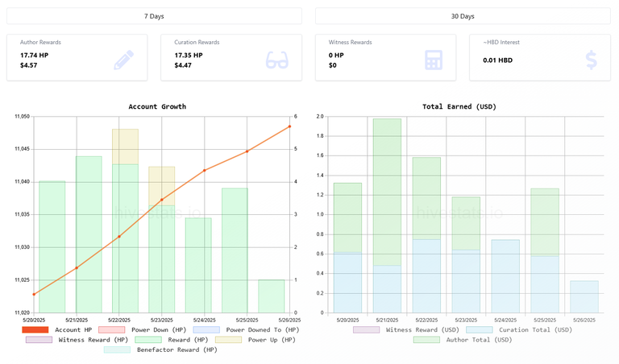Click the Curation Rewards $4.47 amount
This screenshot has height=364, width=619.
point(183,65)
